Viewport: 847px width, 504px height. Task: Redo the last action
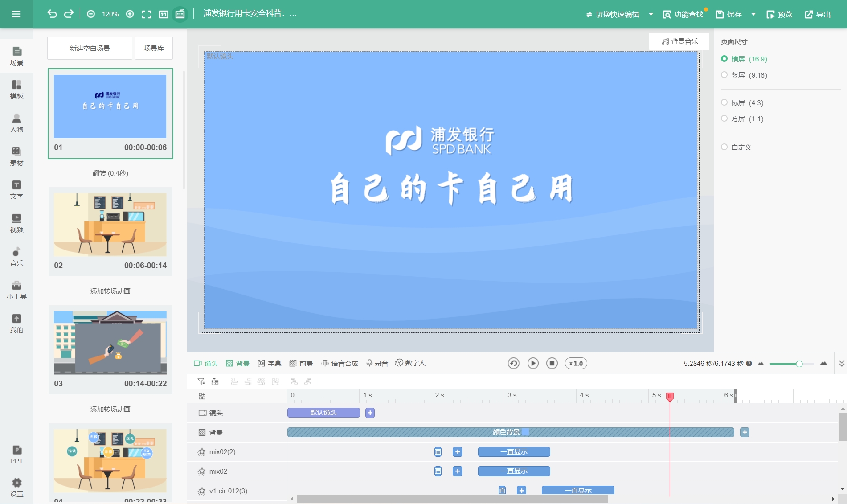pyautogui.click(x=69, y=14)
